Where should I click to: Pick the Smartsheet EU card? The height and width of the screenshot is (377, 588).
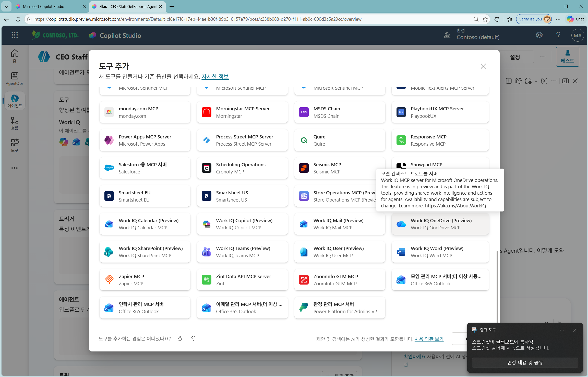coord(145,196)
